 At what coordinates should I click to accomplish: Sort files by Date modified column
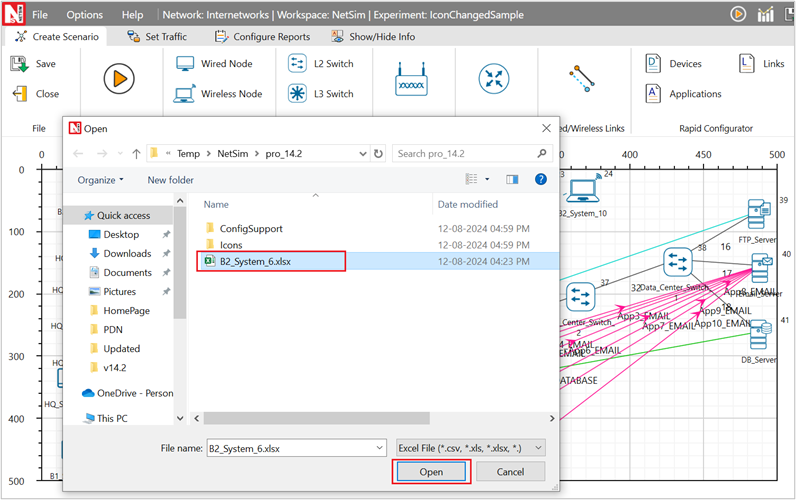tap(468, 204)
